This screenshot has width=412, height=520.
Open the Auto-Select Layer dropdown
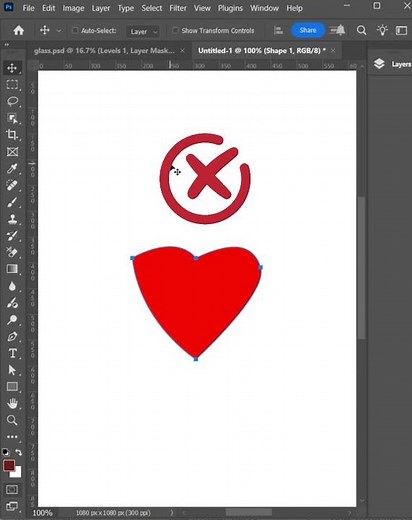pyautogui.click(x=143, y=31)
